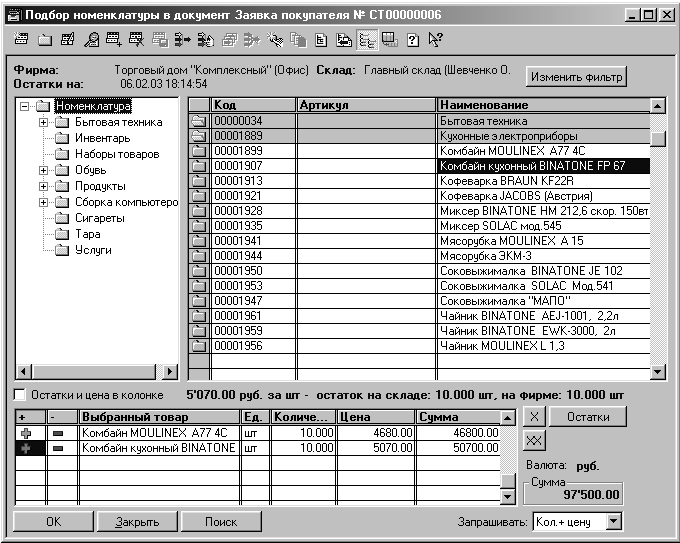Click the hand with sparkle toolbar icon
This screenshot has width=680, height=543.
pos(275,40)
